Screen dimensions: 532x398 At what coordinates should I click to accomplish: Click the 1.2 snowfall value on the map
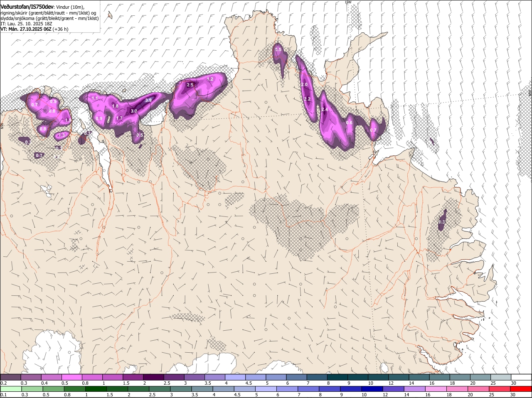(210, 79)
